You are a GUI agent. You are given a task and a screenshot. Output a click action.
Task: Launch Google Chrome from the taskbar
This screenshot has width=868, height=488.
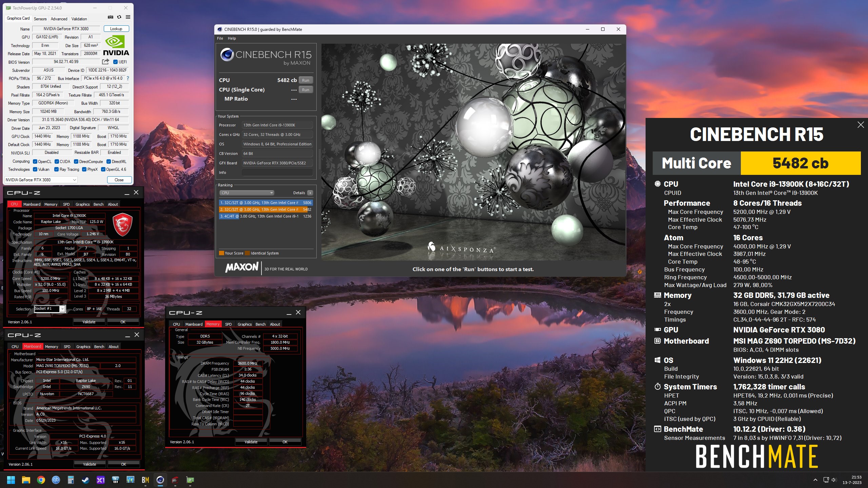point(41,480)
